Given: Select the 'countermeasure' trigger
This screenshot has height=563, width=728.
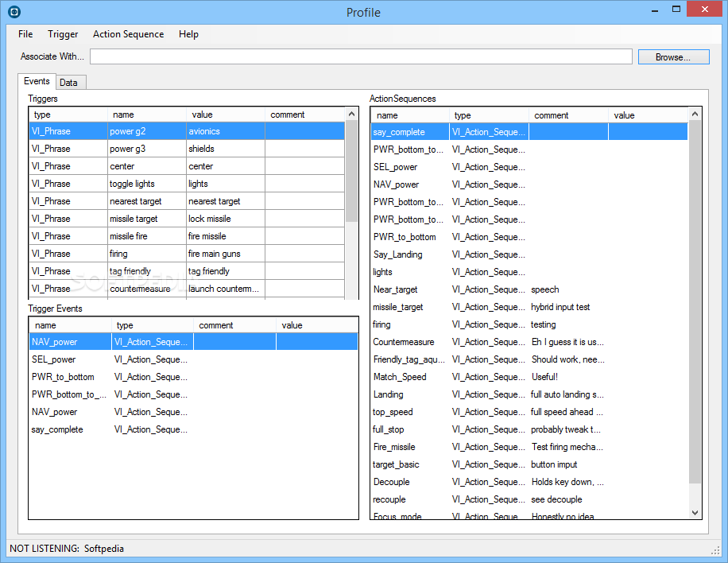Looking at the screenshot, I should click(x=187, y=289).
